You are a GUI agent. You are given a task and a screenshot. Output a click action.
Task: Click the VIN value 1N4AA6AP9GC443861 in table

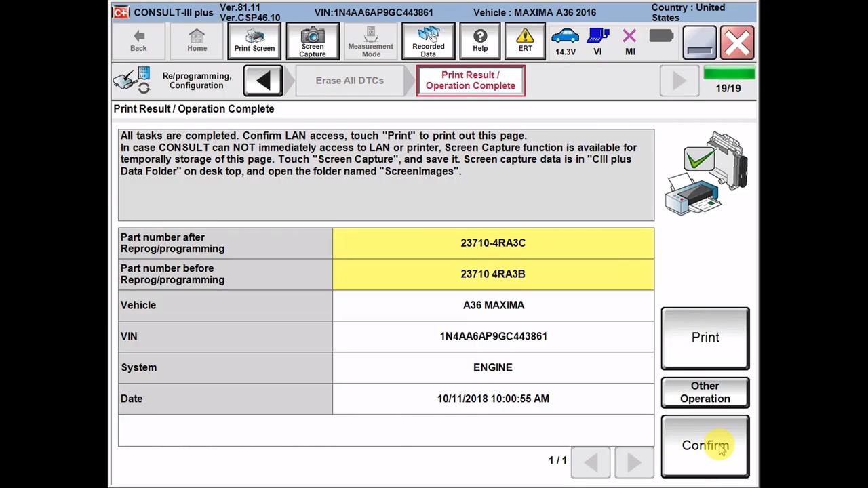click(x=493, y=337)
